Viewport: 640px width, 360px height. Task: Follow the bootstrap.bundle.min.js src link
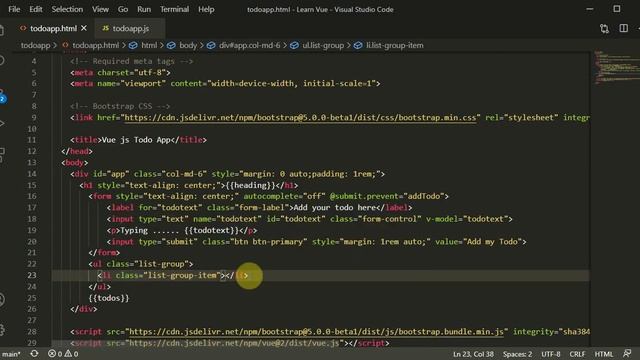316,332
